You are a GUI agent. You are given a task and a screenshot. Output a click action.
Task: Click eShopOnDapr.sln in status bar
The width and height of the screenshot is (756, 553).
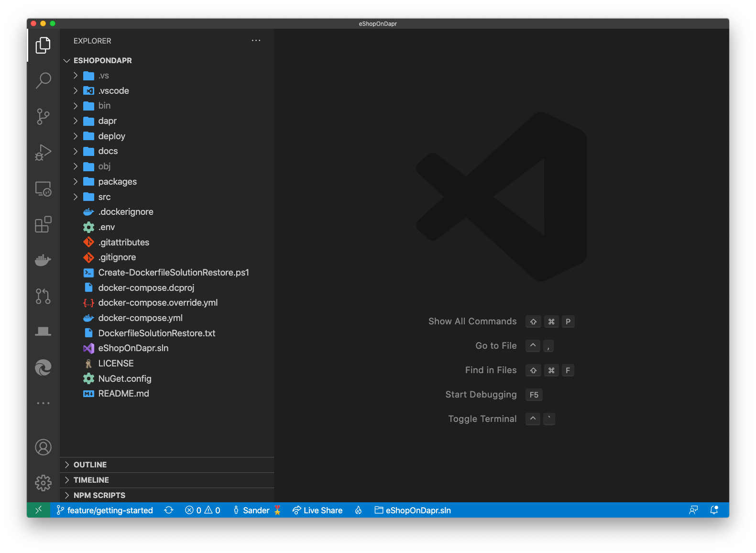(x=413, y=510)
